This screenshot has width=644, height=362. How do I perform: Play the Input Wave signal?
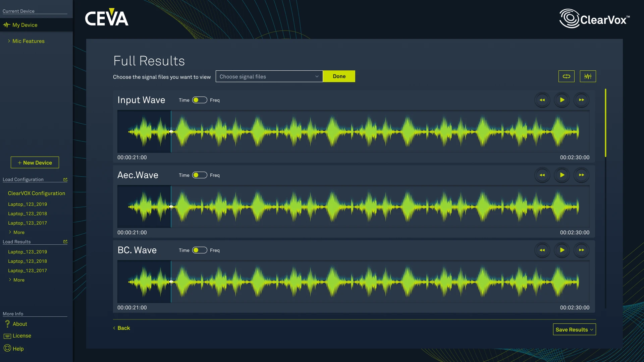pos(562,100)
